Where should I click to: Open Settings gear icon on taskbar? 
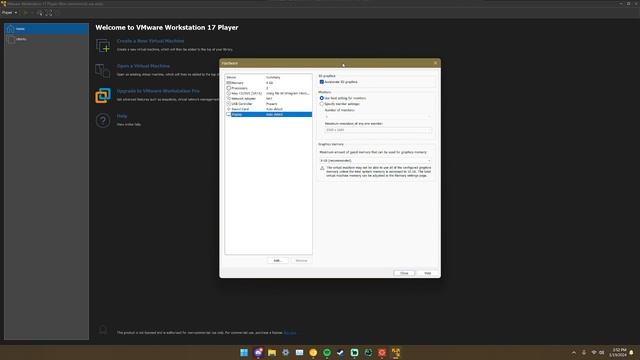pos(286,353)
